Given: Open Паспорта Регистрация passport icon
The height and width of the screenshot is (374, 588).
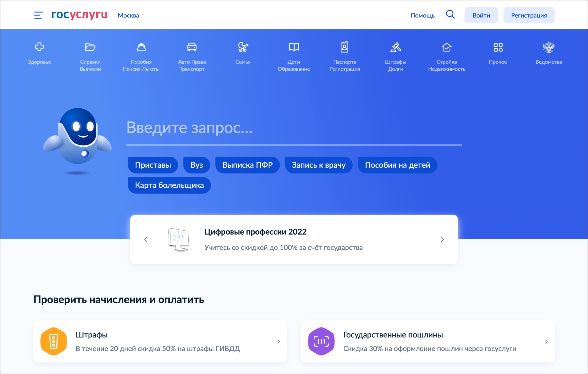Looking at the screenshot, I should 345,47.
